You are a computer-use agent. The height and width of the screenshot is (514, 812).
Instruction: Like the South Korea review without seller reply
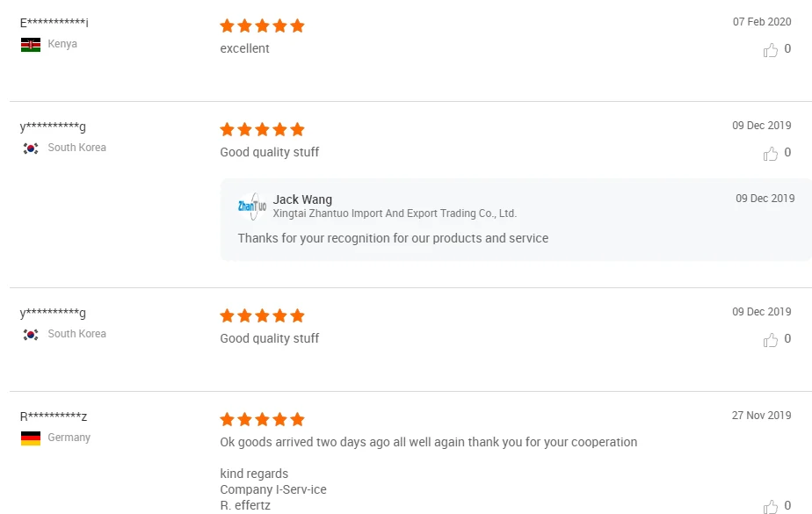pyautogui.click(x=771, y=340)
